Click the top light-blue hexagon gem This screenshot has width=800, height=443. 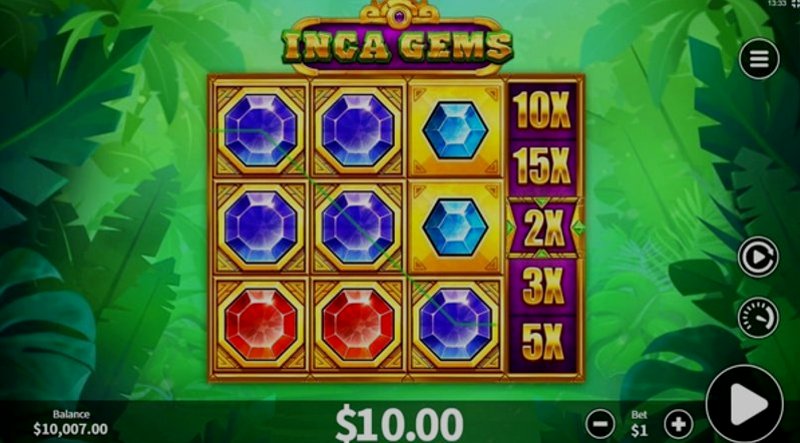[x=455, y=130]
